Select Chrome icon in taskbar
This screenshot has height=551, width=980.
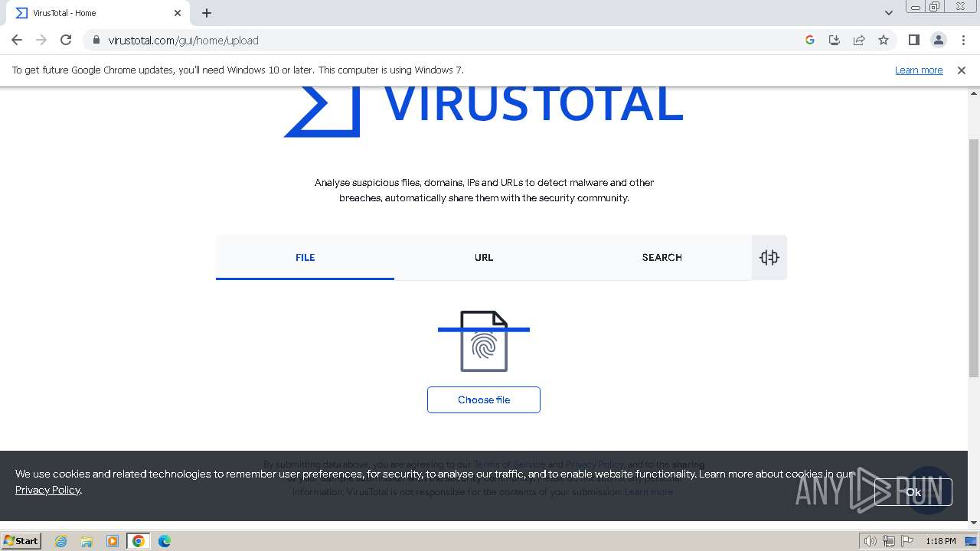click(x=139, y=541)
